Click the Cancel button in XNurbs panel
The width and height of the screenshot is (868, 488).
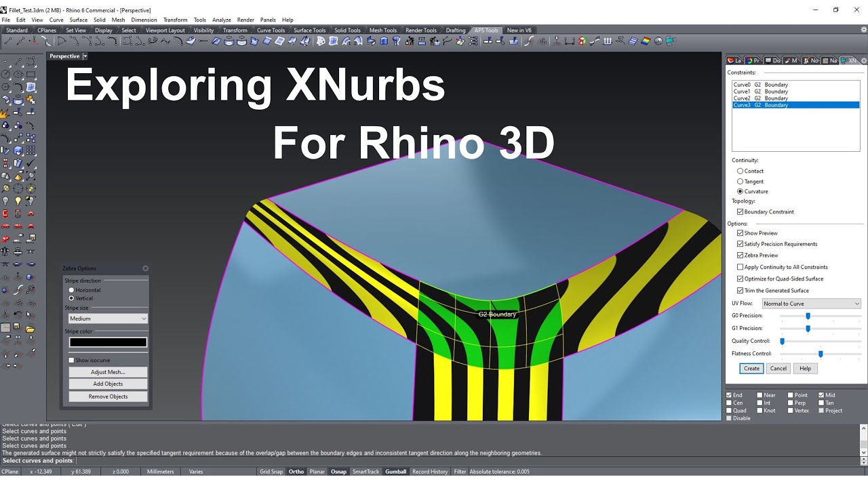(x=778, y=369)
